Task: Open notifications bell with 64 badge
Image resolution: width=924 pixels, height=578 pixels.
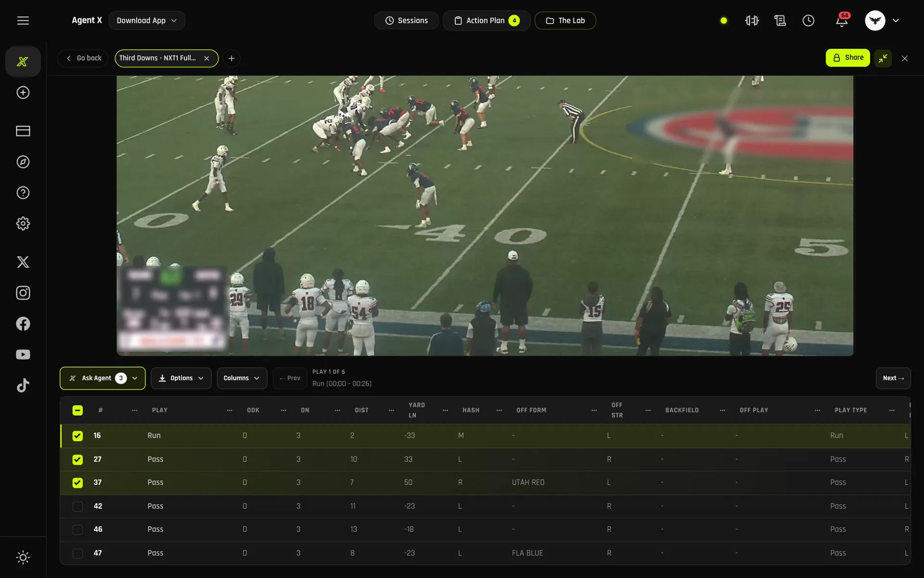Action: 842,21
